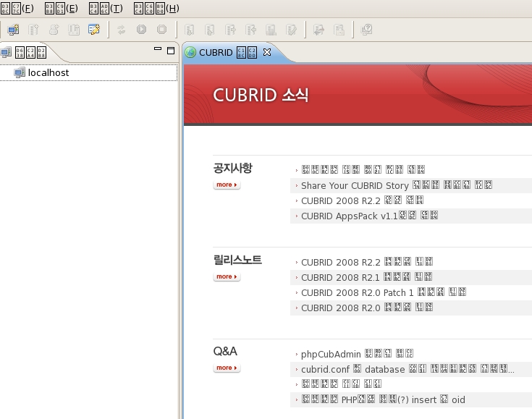Screen dimensions: 532x419
Task: Open the CUBRID AppsPack v1.1 link
Action: click(369, 216)
